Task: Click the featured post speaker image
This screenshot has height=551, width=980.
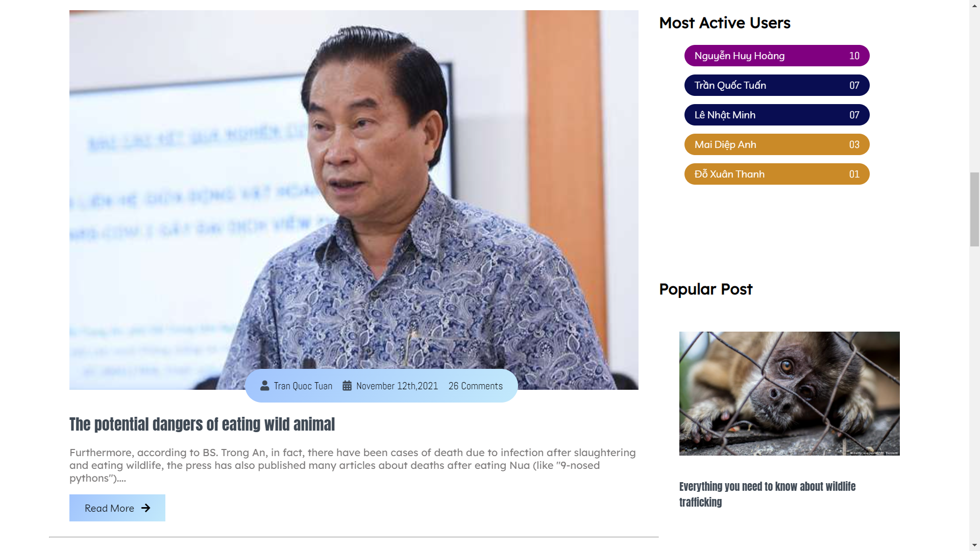Action: tap(354, 200)
